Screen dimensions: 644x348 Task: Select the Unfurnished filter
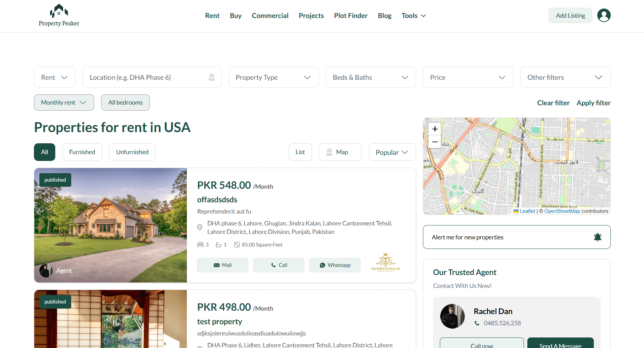(132, 152)
